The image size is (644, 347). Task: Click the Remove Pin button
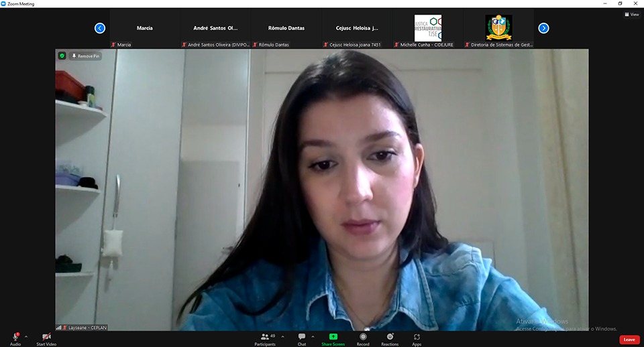tap(86, 56)
